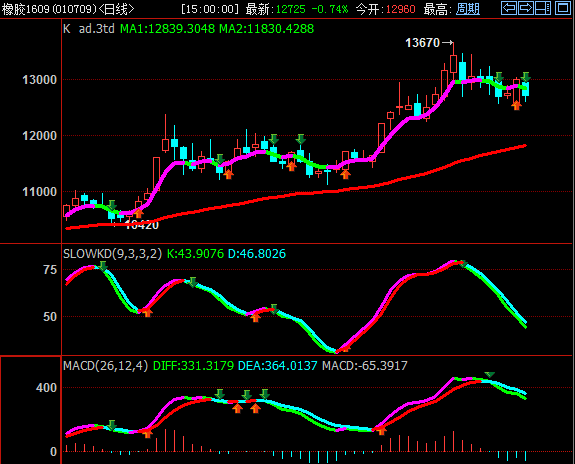Viewport: 575px width, 464px height.
Task: Click the -0.74% change value
Action: point(329,9)
